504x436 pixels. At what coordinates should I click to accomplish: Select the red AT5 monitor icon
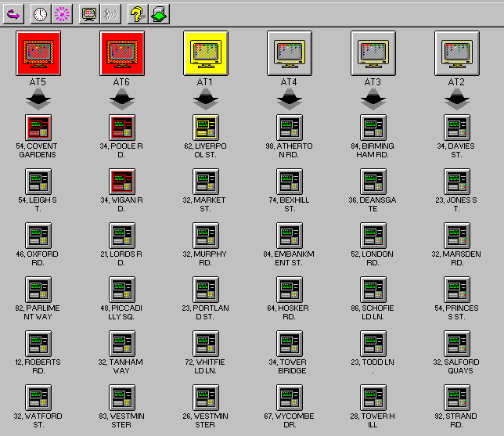38,53
